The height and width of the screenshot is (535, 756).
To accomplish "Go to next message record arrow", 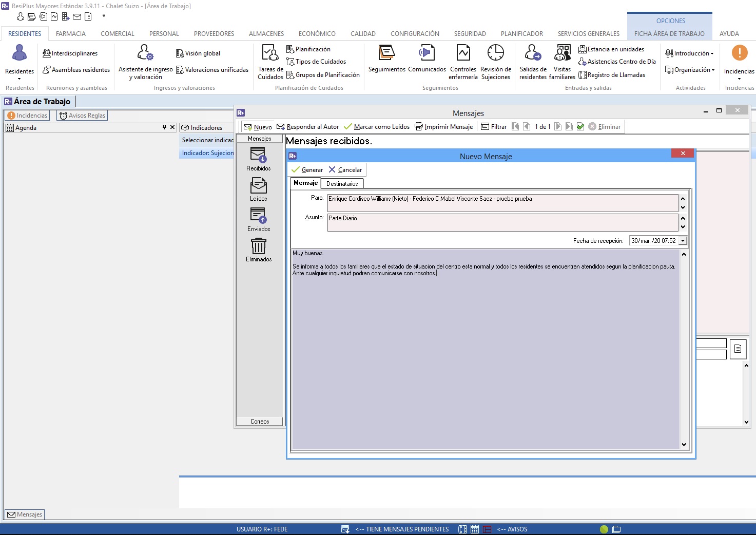I will click(x=558, y=126).
